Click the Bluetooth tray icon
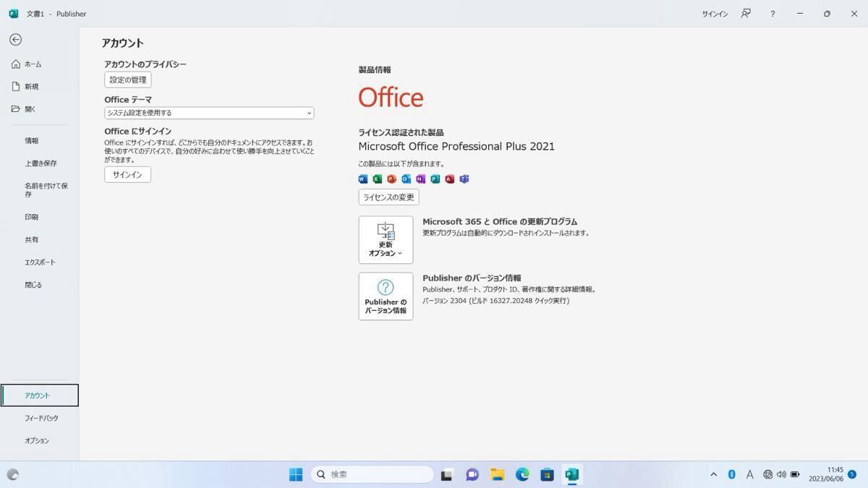Viewport: 868px width, 488px height. click(731, 475)
